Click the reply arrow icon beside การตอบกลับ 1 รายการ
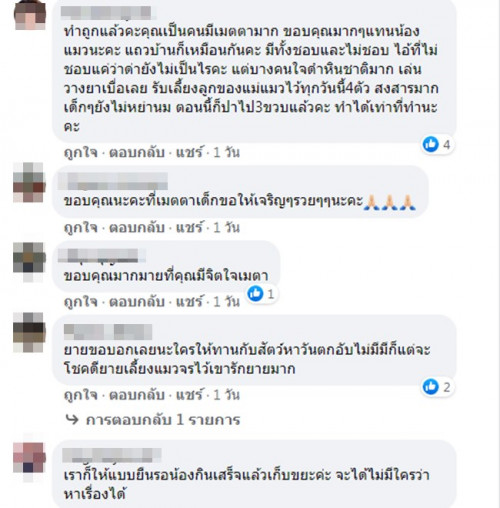 [72, 419]
